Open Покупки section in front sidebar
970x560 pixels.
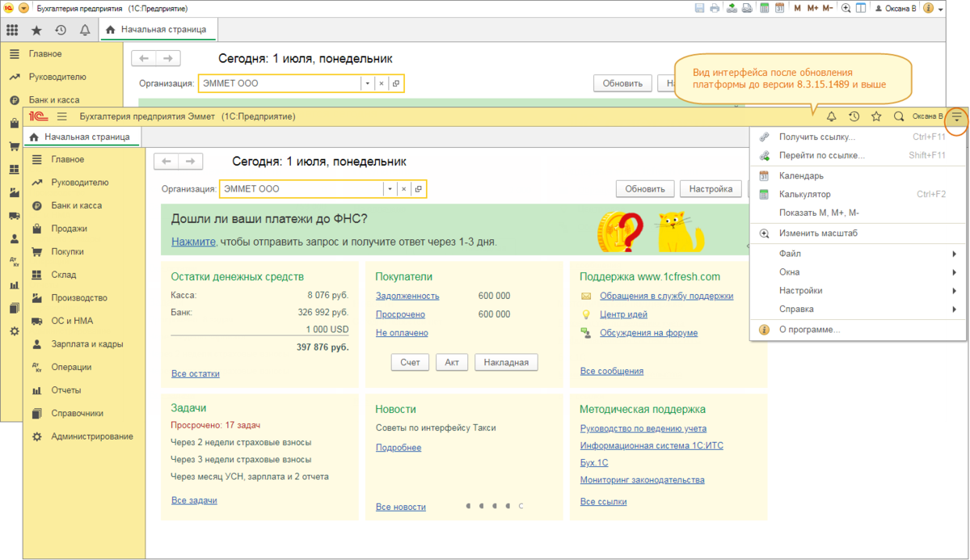68,251
